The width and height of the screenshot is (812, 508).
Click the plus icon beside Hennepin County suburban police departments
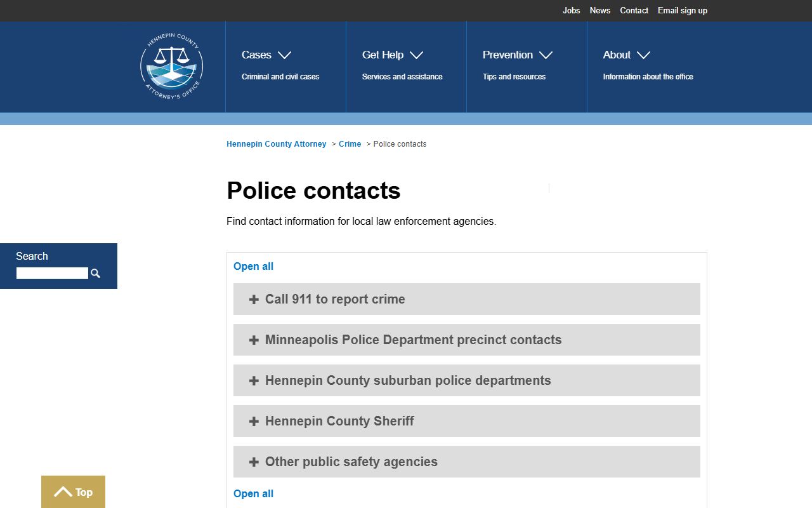click(254, 380)
